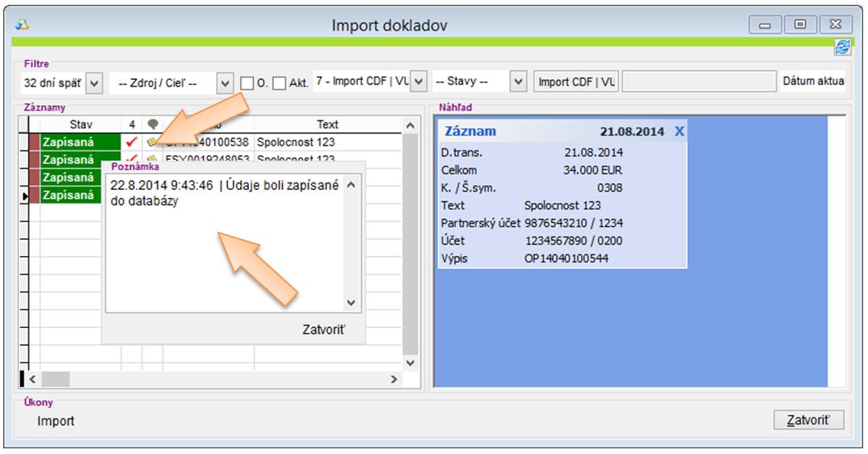Viewport: 868px width, 454px height.
Task: Click the speech bubble column header icon
Action: 152,124
